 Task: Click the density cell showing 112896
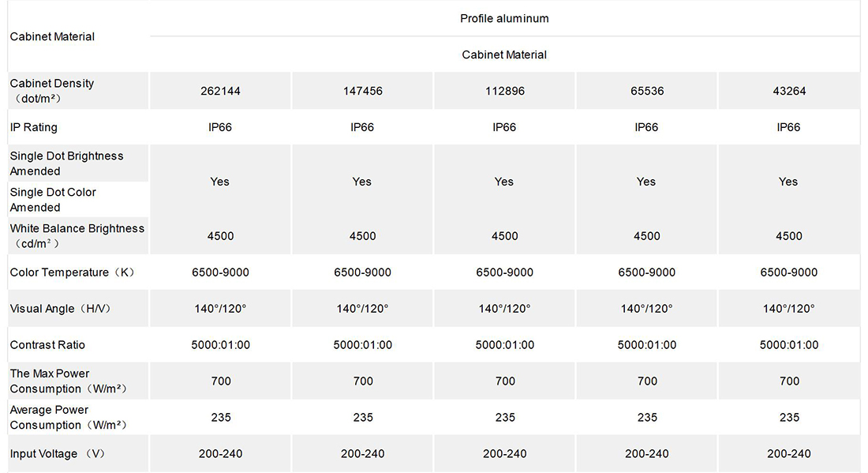click(x=505, y=91)
